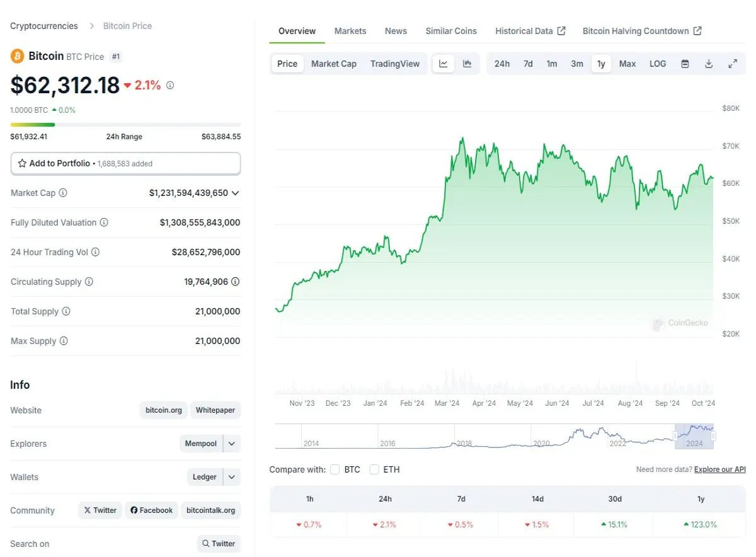Click the $1,308,555,843,000 valuation value

[x=200, y=222]
